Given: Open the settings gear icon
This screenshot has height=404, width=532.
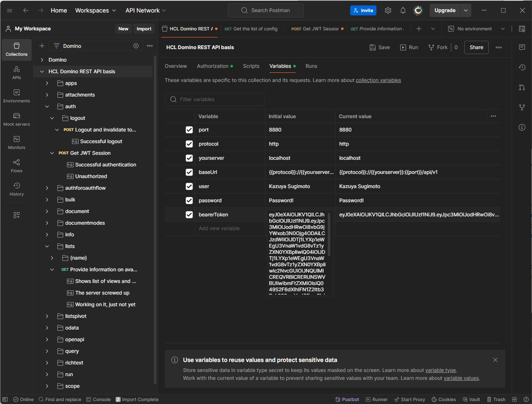Looking at the screenshot, I should point(388,10).
